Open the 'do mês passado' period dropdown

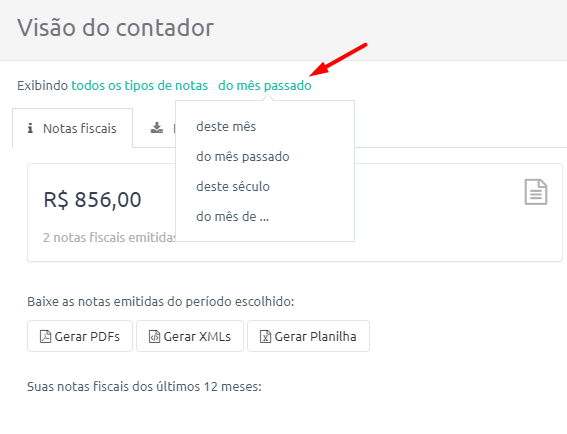click(265, 86)
